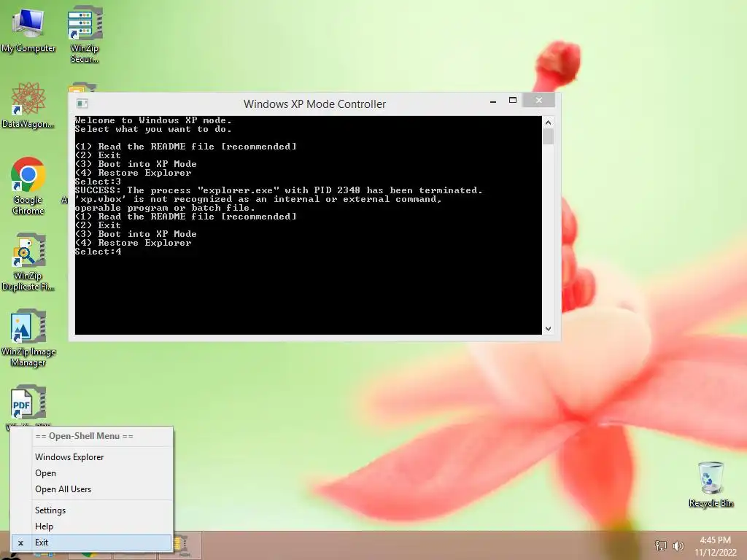Close the Windows XP Mode Controller window
The height and width of the screenshot is (560, 747).
pyautogui.click(x=539, y=100)
